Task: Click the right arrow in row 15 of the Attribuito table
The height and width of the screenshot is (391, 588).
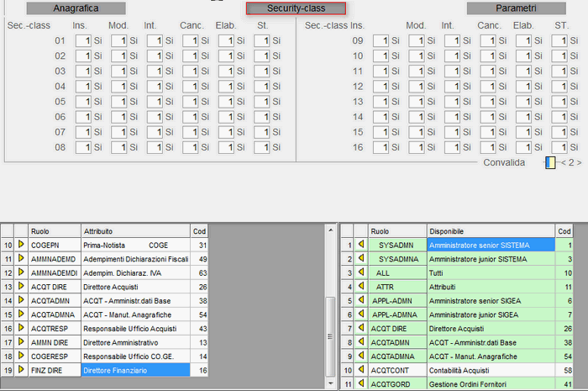Action: (x=21, y=314)
